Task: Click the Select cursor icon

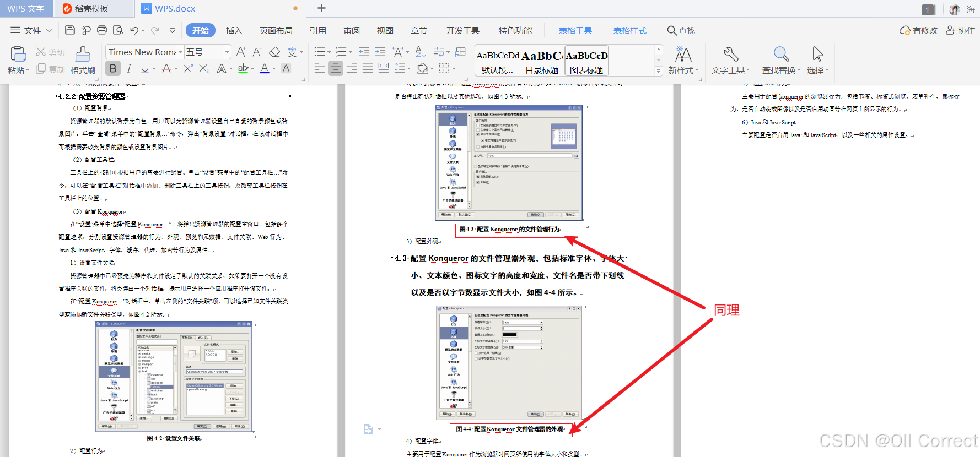Action: (x=817, y=54)
